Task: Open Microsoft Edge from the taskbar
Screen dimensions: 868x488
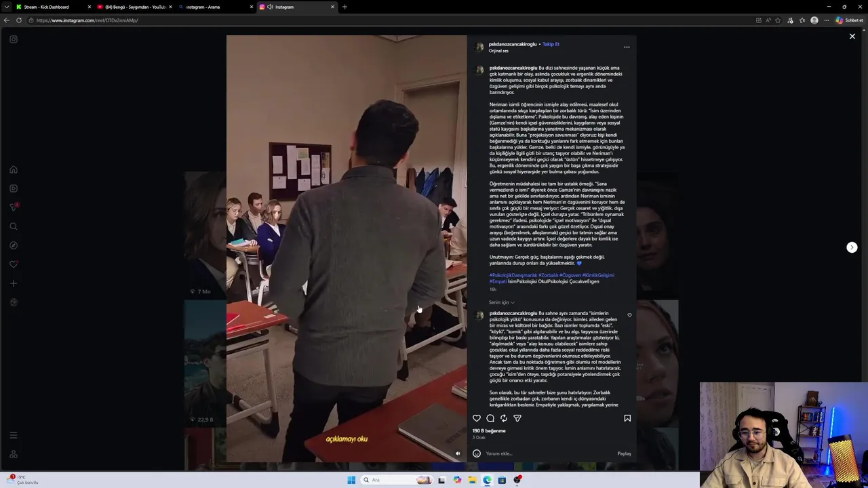Action: coord(487,480)
